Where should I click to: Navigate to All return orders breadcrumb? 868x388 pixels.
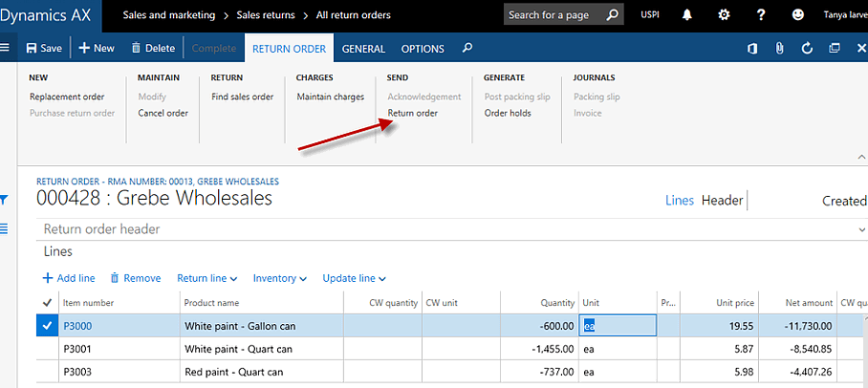tap(353, 15)
